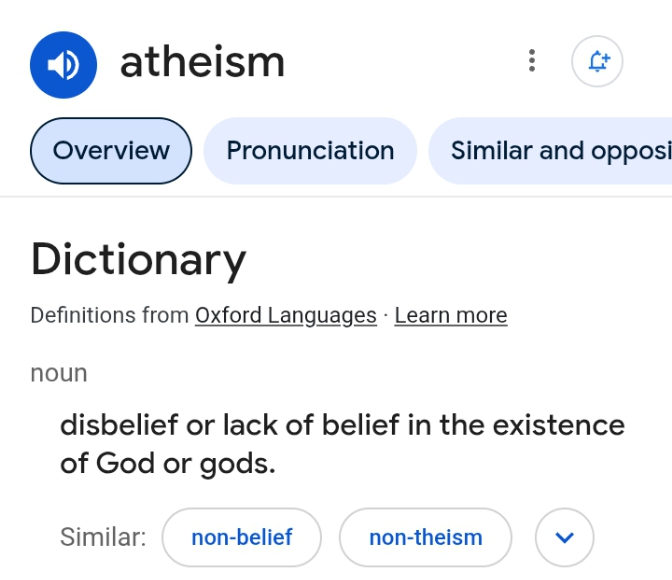Play the atheism pronunciation audio

(63, 65)
